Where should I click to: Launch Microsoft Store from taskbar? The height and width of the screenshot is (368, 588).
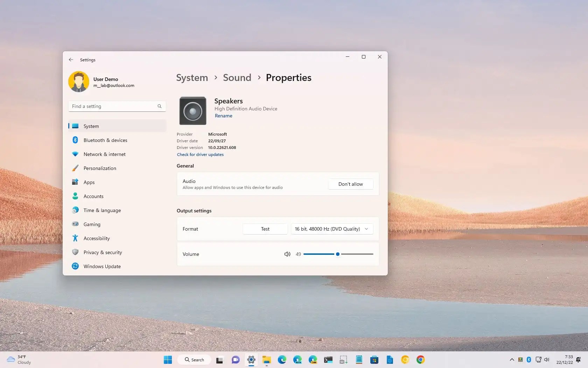click(374, 360)
